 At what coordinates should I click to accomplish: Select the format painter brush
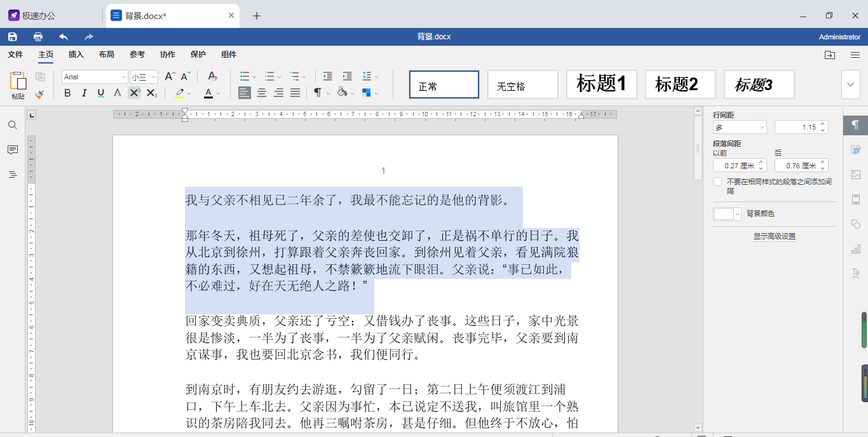tap(40, 93)
